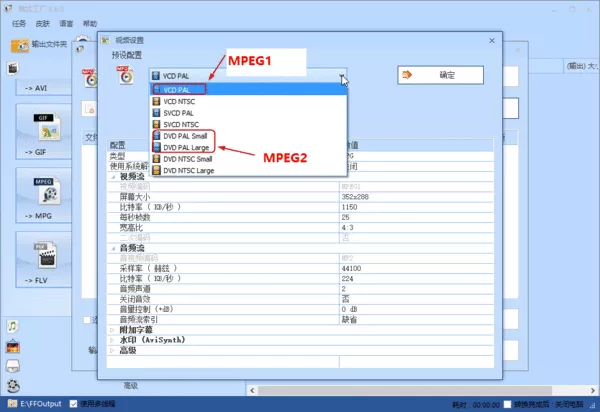Select DVD PAL Small preset
Screen dimensions: 600x412
[x=249, y=136]
